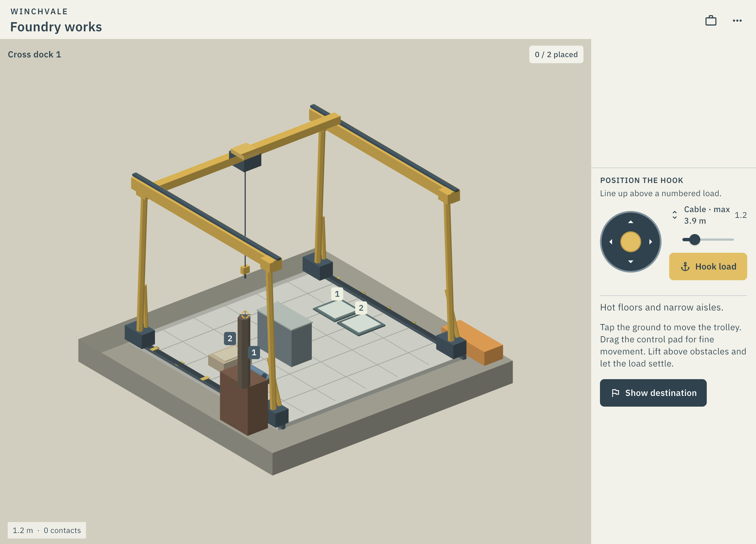Click the Hook load button
The image size is (756, 544).
click(x=708, y=266)
